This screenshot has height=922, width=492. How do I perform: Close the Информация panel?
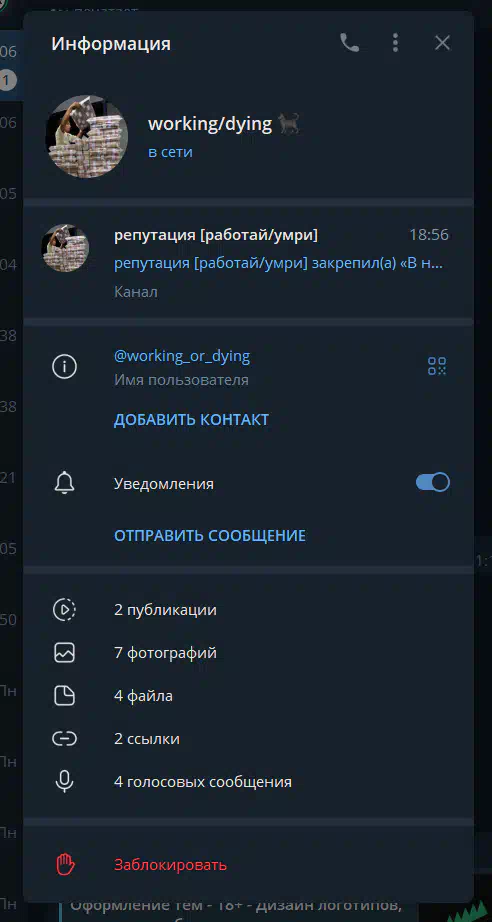(x=442, y=43)
